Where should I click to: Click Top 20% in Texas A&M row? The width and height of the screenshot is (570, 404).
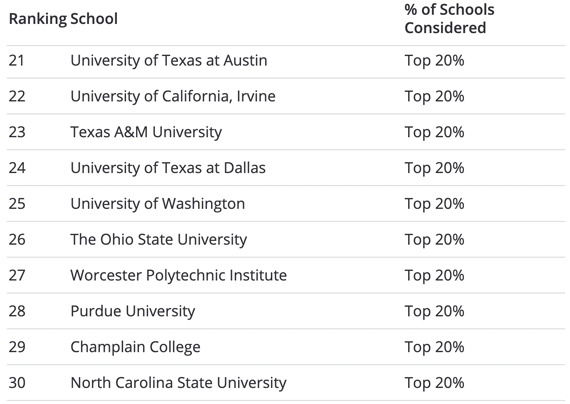click(434, 132)
